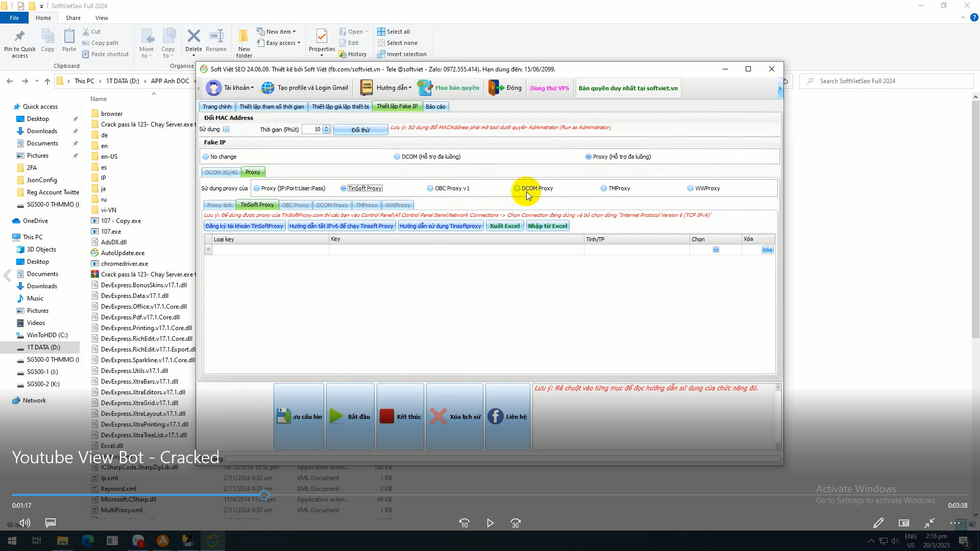The height and width of the screenshot is (551, 980).
Task: Click the save configuration floppy icon
Action: tap(284, 416)
